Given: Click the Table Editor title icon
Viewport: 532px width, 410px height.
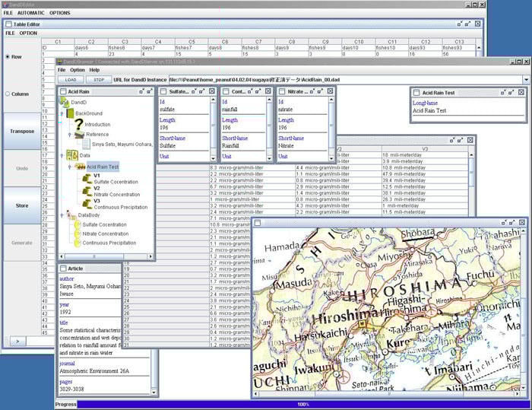Looking at the screenshot, I should point(9,24).
